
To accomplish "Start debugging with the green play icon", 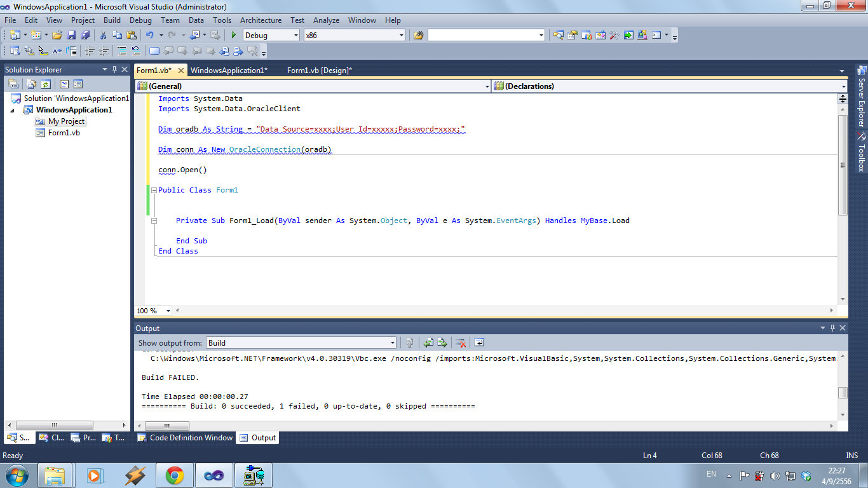I will pos(234,35).
